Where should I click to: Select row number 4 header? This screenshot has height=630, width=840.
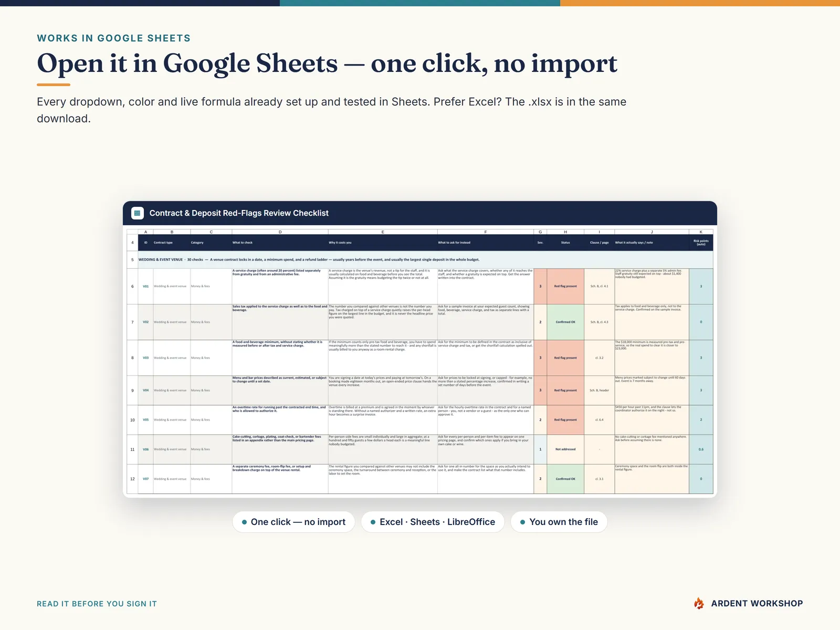(x=132, y=243)
